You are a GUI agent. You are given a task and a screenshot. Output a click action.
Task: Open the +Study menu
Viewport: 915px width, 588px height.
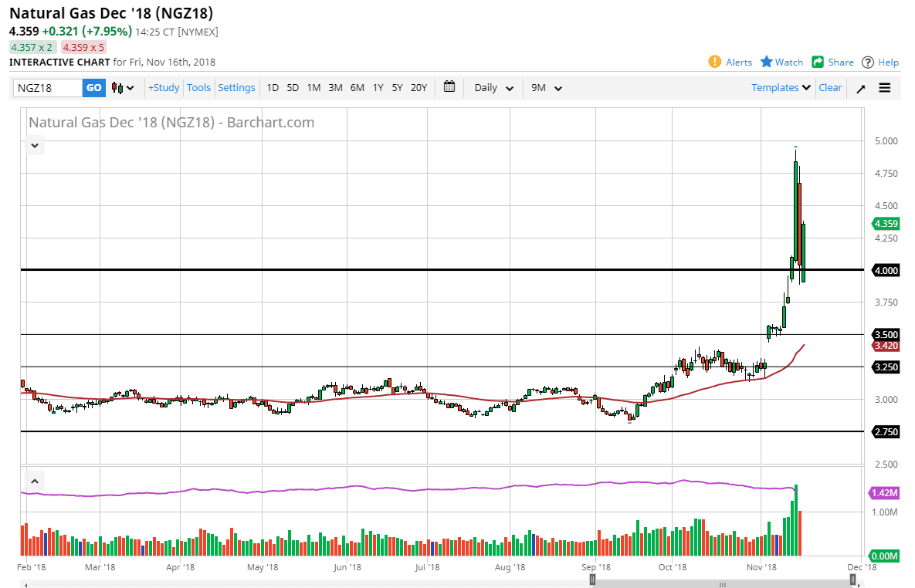coord(164,87)
